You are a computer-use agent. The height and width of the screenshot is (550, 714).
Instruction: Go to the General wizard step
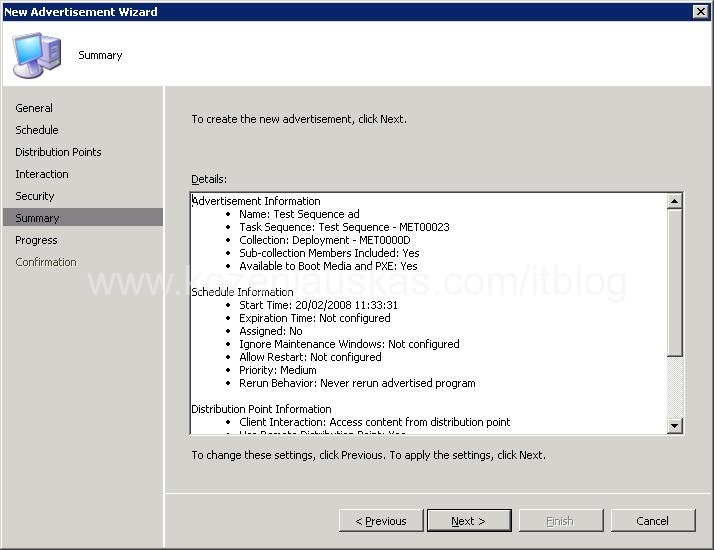(x=34, y=108)
